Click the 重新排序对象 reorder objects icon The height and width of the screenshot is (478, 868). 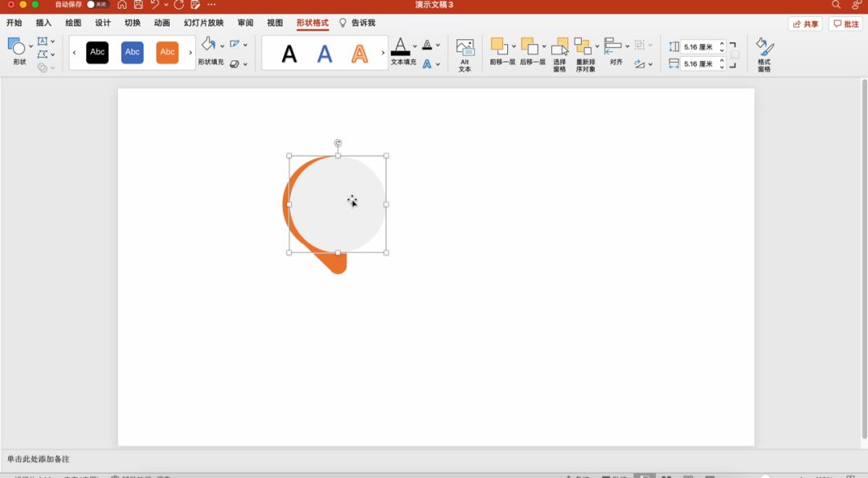click(x=583, y=47)
